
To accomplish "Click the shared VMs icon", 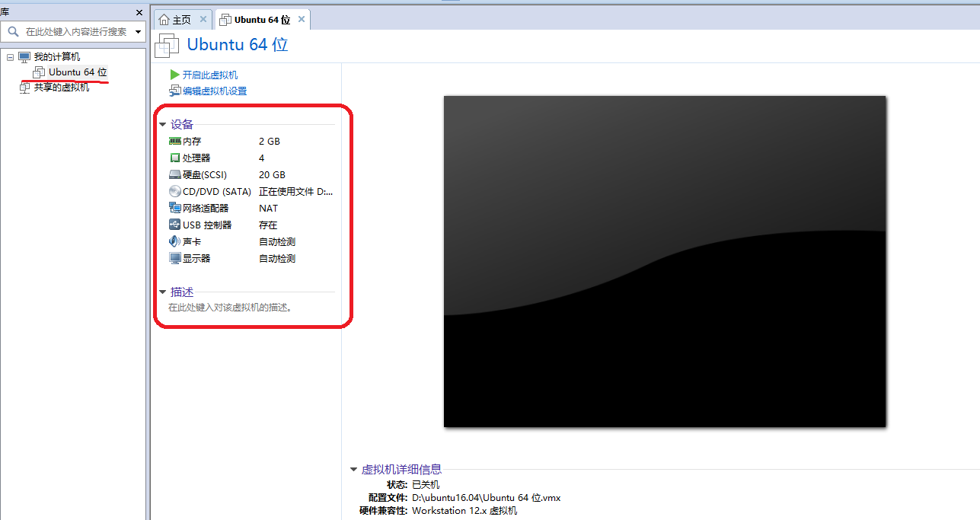I will (24, 88).
